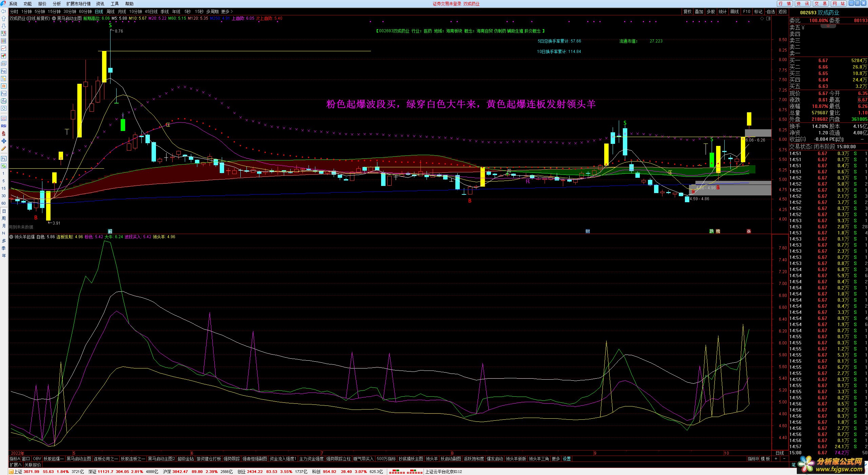Viewport: 868px width, 475px height.
Task: Switch chart to 月 monthly period in sidebar
Action: click(x=4, y=226)
